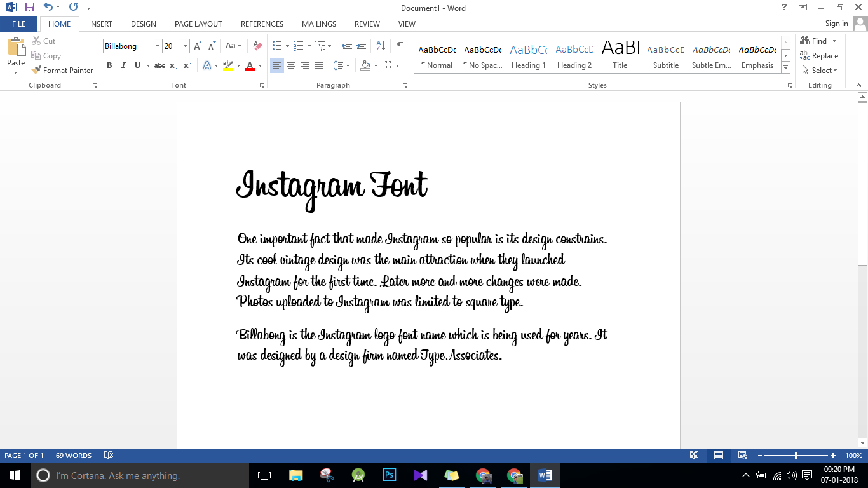Select Justify alignment

(x=319, y=65)
